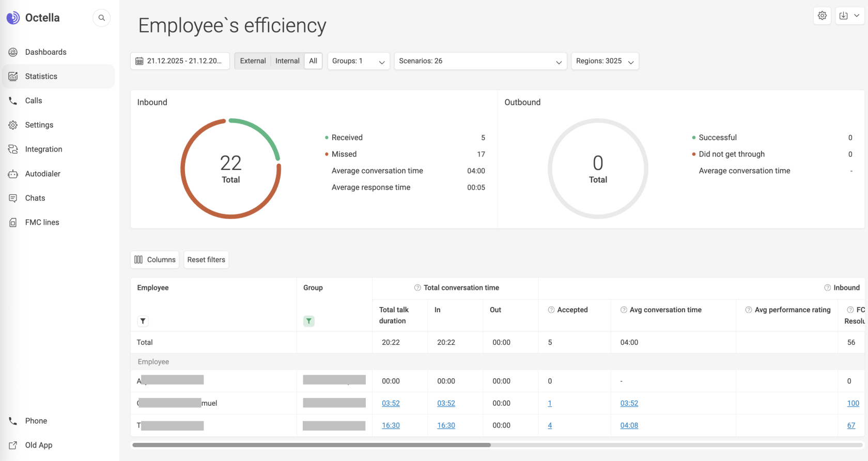Click the horizontal table scrollbar
This screenshot has height=461, width=868.
point(312,444)
